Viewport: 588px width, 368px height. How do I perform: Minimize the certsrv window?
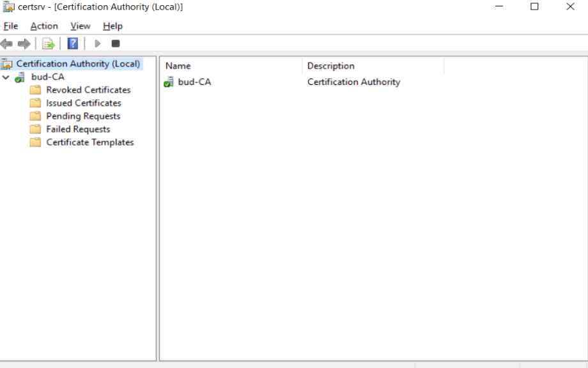tap(499, 6)
